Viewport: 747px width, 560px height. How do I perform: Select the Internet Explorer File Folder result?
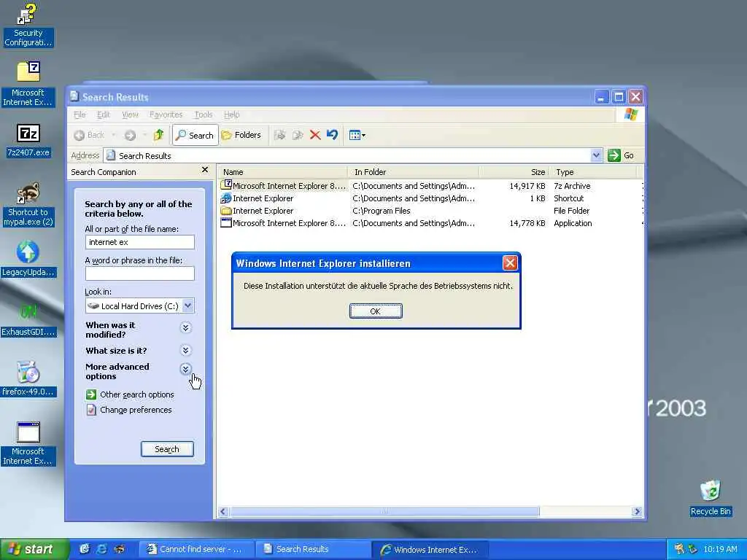point(258,211)
